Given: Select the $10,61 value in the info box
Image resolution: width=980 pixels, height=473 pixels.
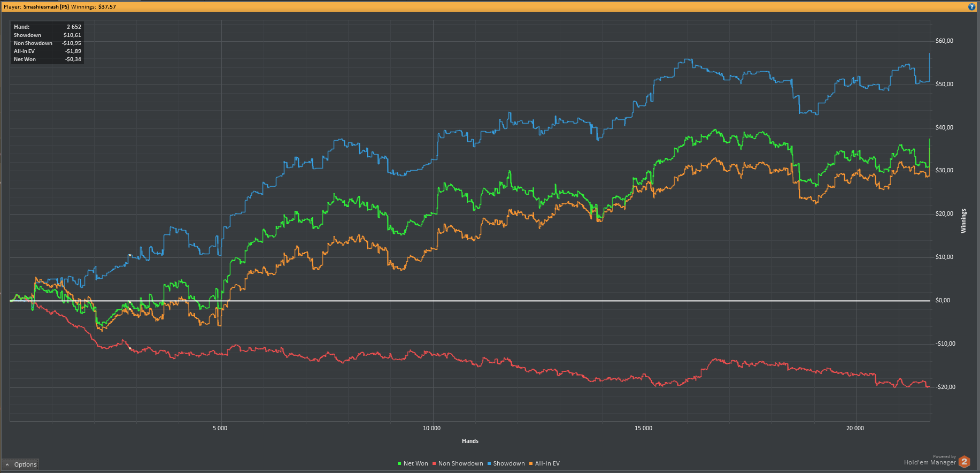Looking at the screenshot, I should 73,35.
